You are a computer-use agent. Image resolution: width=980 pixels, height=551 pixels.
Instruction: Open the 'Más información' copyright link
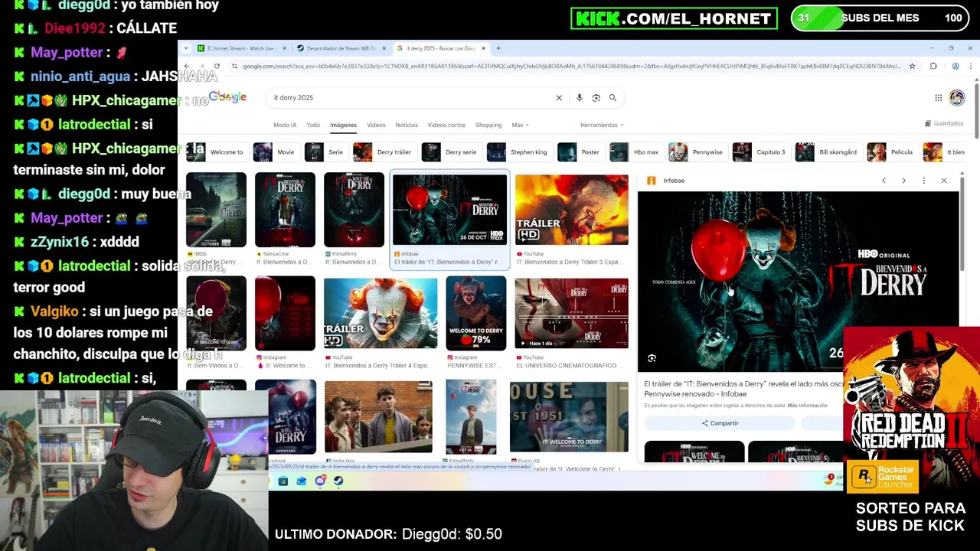(807, 405)
